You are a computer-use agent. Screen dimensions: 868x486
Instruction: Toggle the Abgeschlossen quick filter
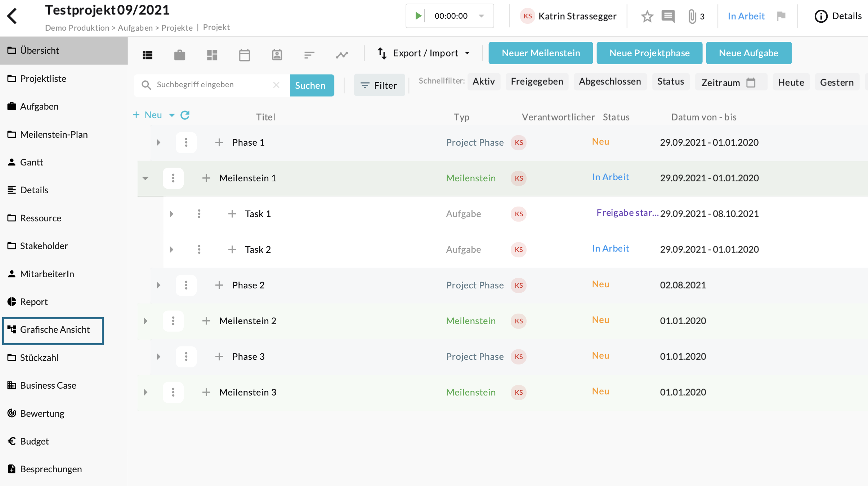(610, 82)
